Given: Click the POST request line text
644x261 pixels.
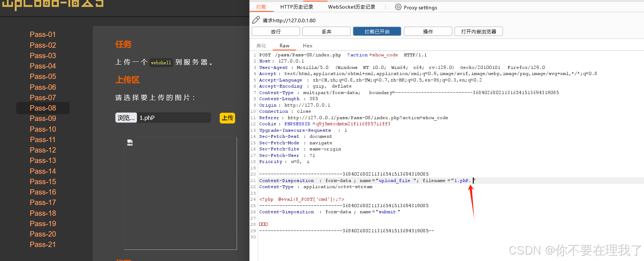Looking at the screenshot, I should 343,55.
